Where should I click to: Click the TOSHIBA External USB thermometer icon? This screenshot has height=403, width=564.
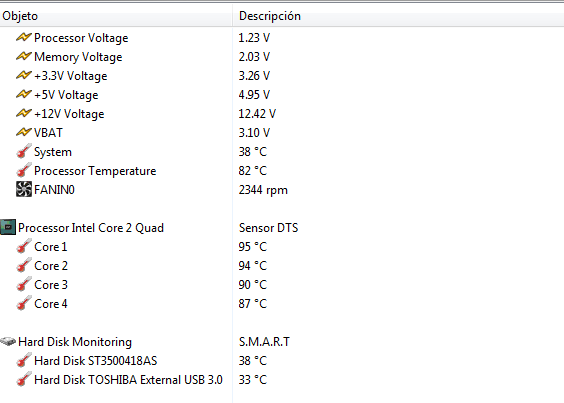[x=24, y=379]
